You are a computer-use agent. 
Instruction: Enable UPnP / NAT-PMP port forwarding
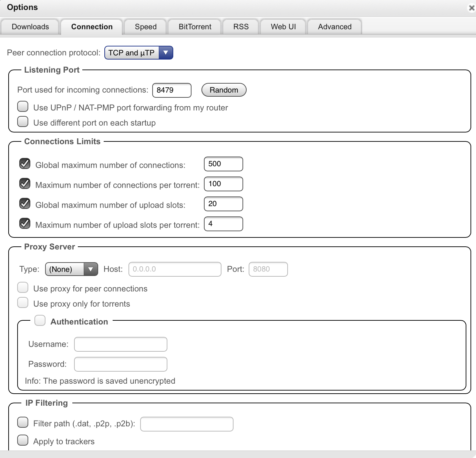click(22, 107)
